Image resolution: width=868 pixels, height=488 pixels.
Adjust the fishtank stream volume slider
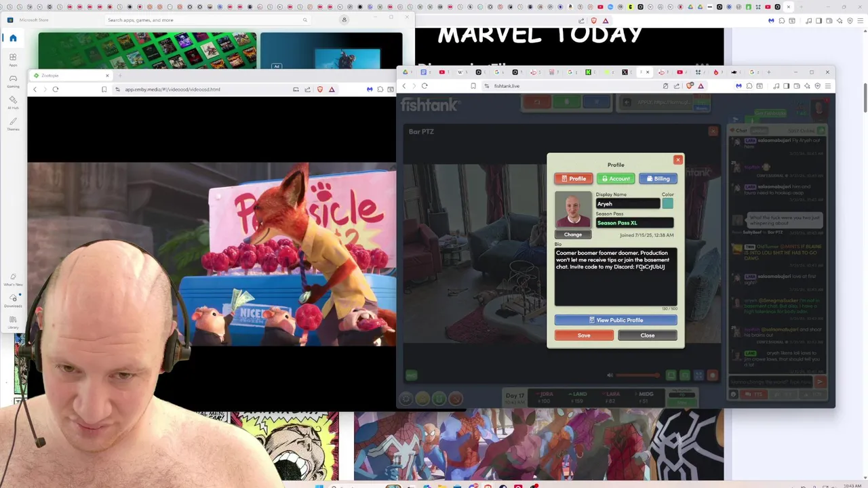[637, 375]
